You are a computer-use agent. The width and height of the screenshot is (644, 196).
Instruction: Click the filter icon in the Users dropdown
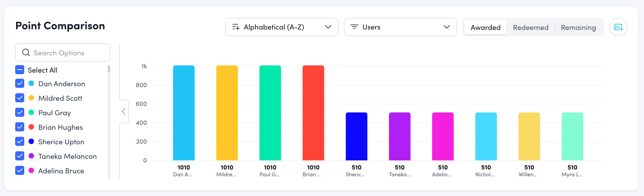click(354, 27)
